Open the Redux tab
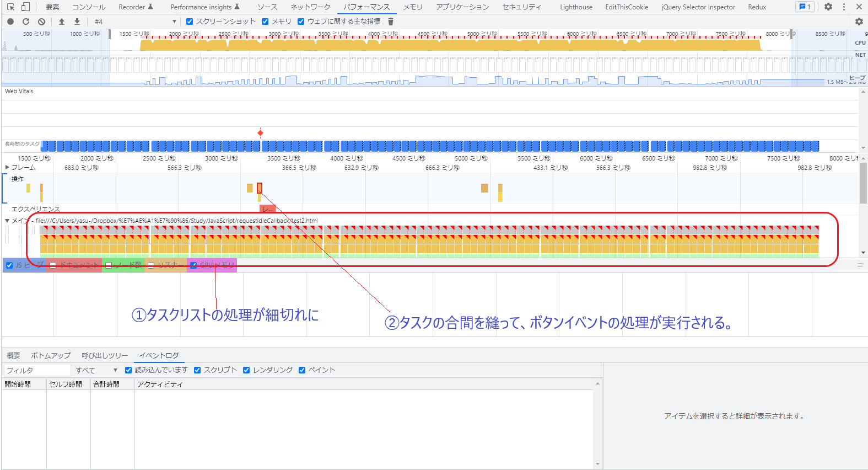 coord(757,7)
